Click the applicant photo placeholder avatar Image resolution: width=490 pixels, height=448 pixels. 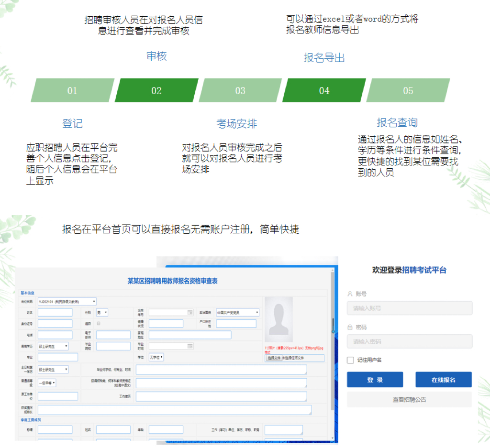tap(278, 319)
